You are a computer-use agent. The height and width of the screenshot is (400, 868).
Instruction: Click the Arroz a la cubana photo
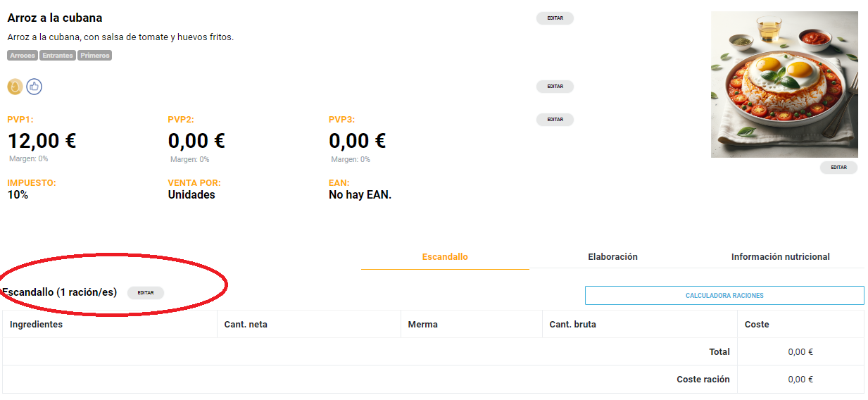(784, 85)
